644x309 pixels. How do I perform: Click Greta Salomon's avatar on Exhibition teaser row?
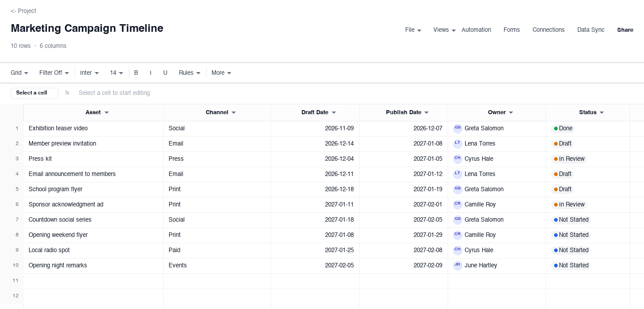coord(458,128)
